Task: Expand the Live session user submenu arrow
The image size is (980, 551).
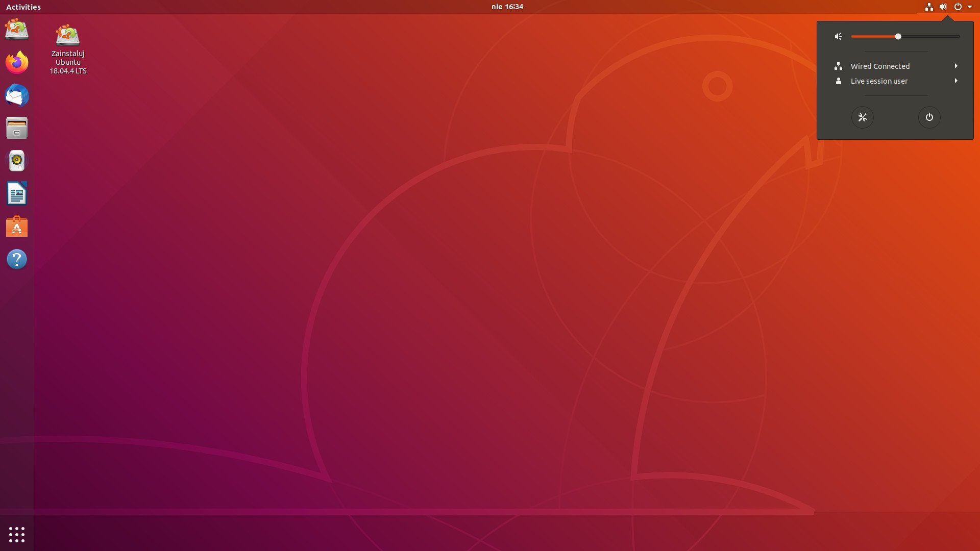Action: click(x=955, y=81)
